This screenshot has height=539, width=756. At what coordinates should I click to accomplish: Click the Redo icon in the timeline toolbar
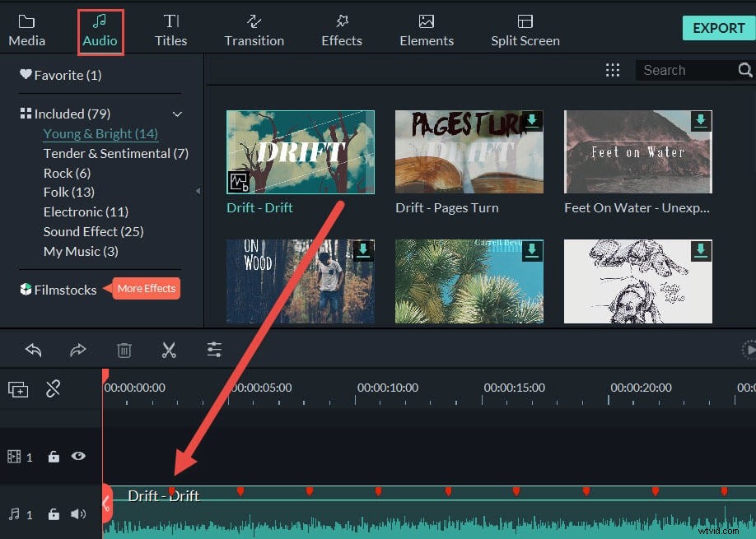coord(78,350)
